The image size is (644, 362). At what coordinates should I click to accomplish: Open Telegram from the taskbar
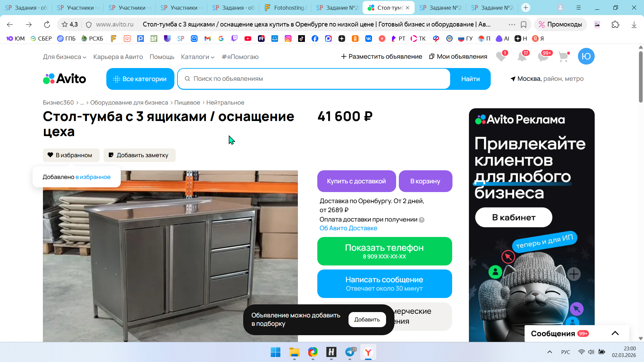pyautogui.click(x=350, y=352)
